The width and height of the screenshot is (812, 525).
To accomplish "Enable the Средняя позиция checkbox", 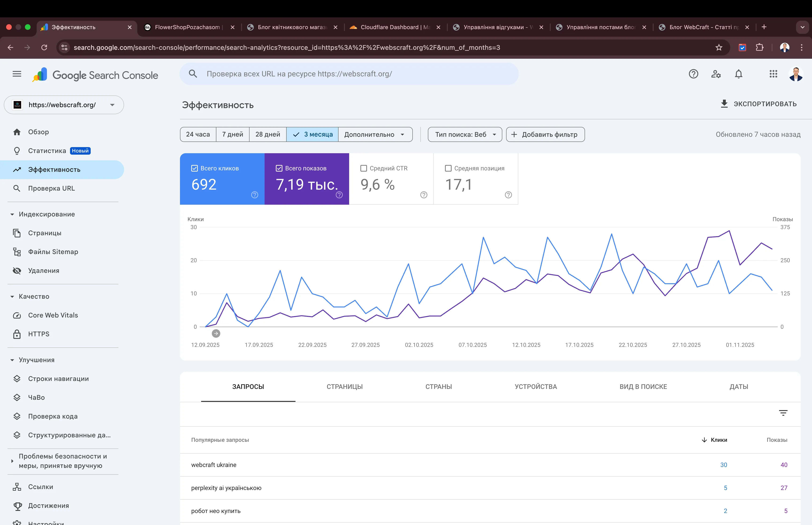I will click(448, 168).
